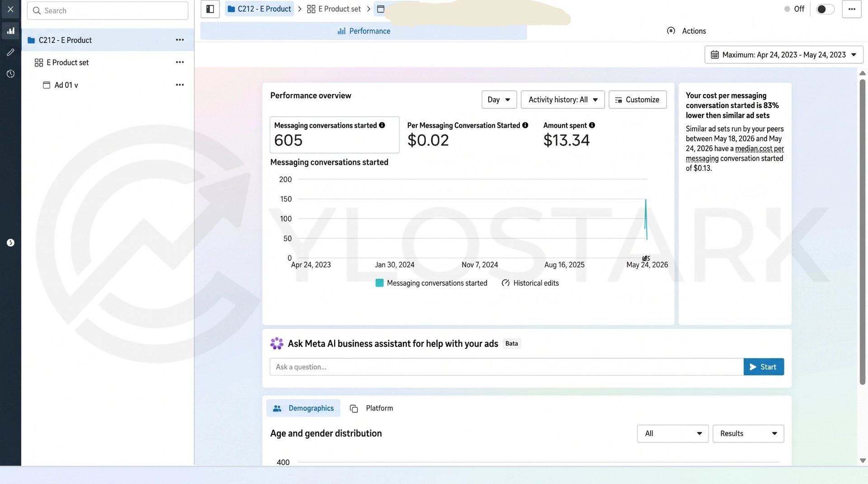Select C212 - E Product campaign in tree

[108, 40]
